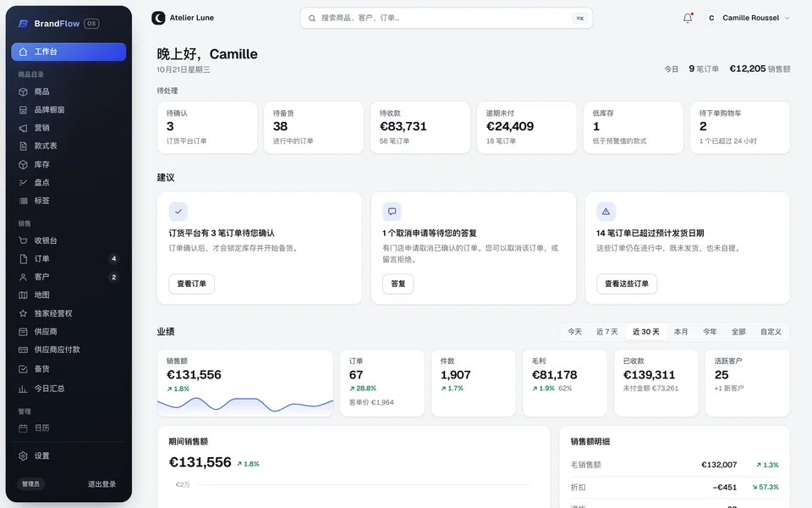This screenshot has width=812, height=508.
Task: Click the BrandFlow logo icon
Action: pos(23,24)
